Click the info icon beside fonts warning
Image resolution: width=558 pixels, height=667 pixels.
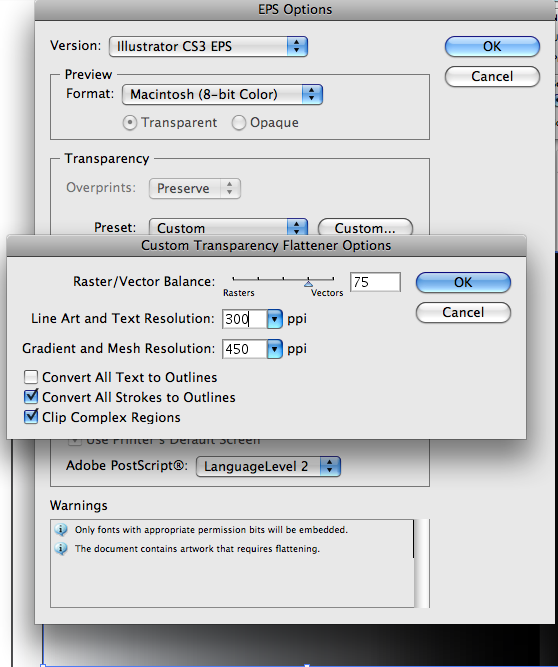(x=61, y=530)
